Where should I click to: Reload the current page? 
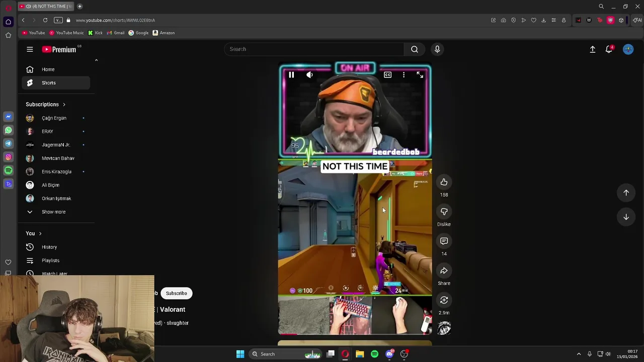[x=45, y=20]
